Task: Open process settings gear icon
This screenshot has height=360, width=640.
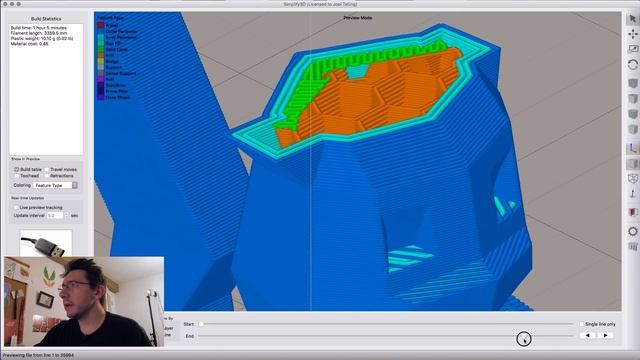Action: 633,231
